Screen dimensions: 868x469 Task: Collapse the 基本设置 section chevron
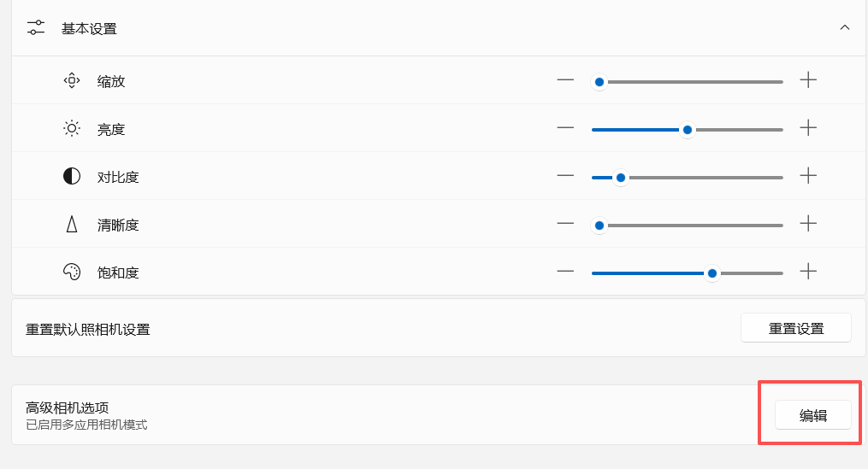[x=845, y=27]
